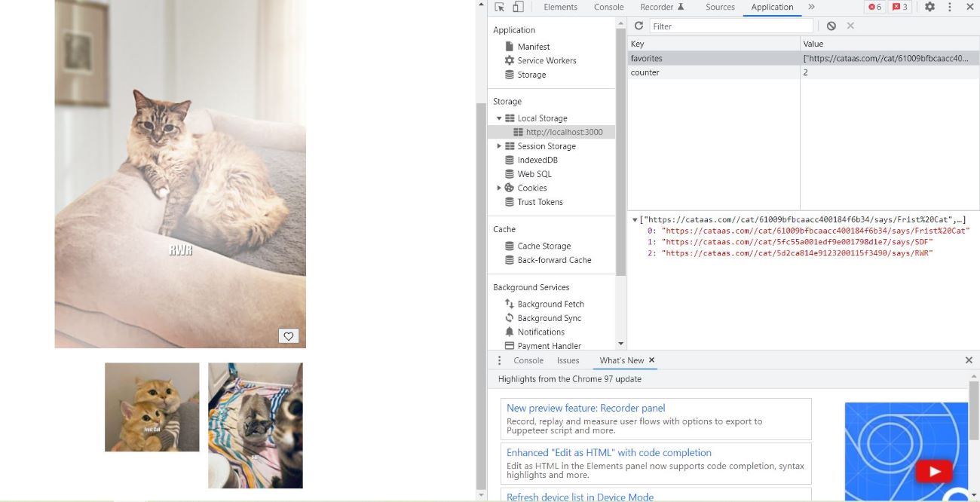This screenshot has width=980, height=502.
Task: Click the Key column header
Action: [713, 44]
